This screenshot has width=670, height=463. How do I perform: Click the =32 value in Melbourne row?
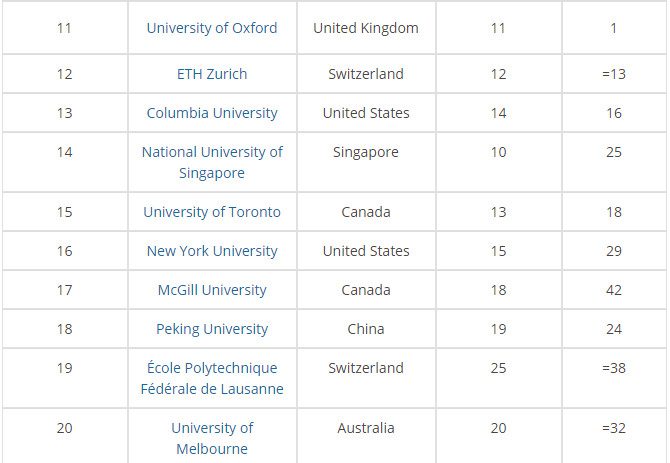[x=614, y=428]
